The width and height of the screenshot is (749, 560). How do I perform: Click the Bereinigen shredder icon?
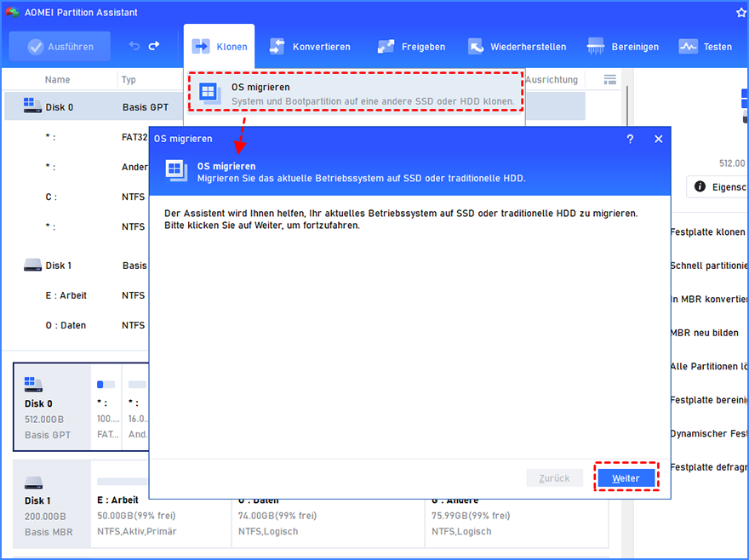point(595,46)
